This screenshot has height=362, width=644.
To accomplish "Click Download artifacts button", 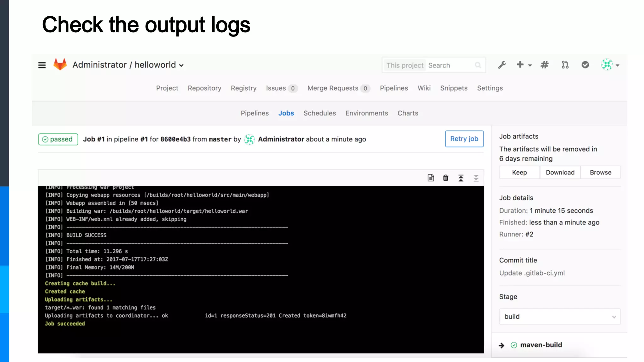I will point(560,173).
